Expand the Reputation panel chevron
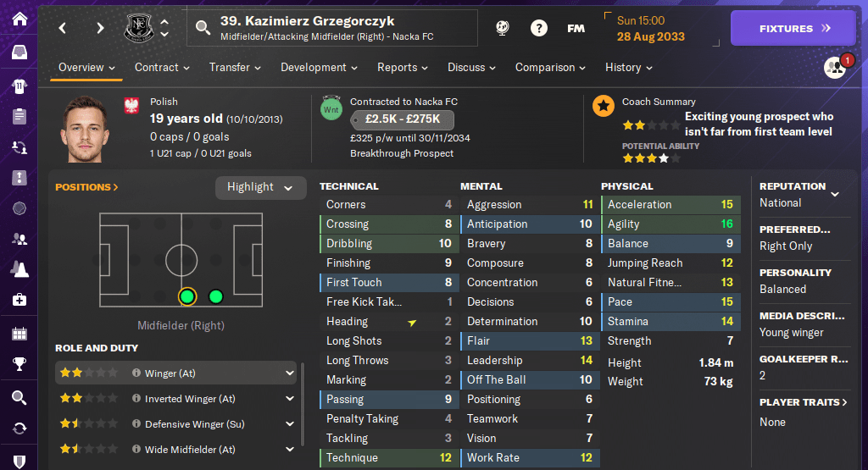Image resolution: width=868 pixels, height=470 pixels. [835, 194]
